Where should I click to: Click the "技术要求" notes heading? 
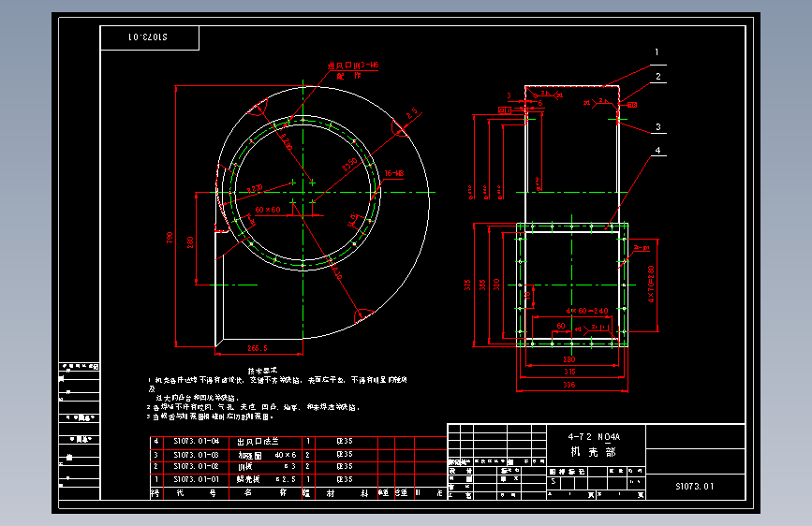click(262, 371)
